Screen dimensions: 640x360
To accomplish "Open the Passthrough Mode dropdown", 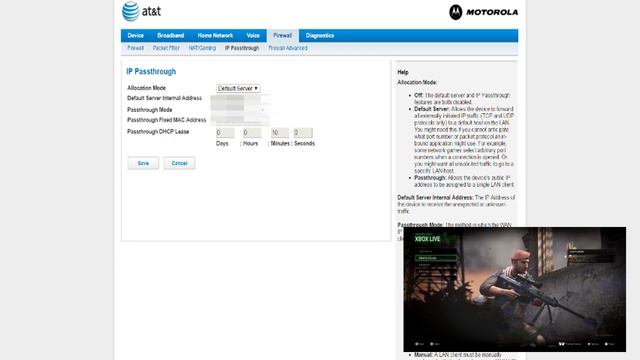I will coord(240,110).
